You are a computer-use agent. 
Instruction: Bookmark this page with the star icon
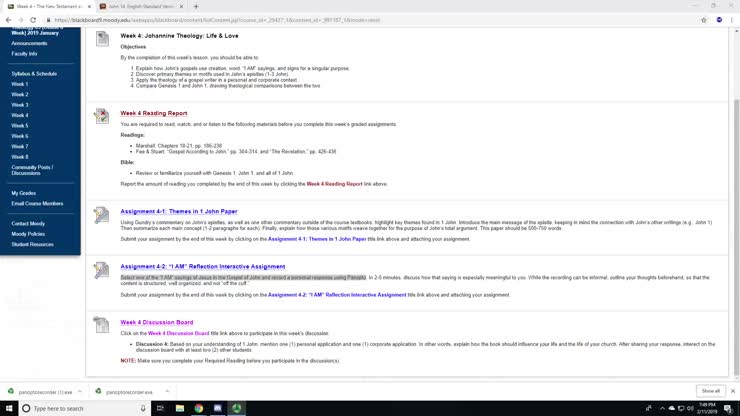pyautogui.click(x=703, y=19)
